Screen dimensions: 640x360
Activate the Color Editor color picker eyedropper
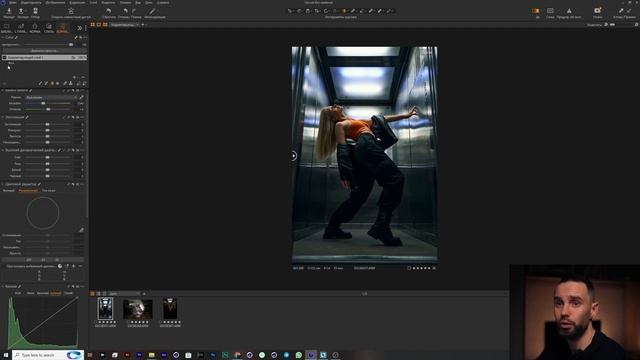point(82,230)
